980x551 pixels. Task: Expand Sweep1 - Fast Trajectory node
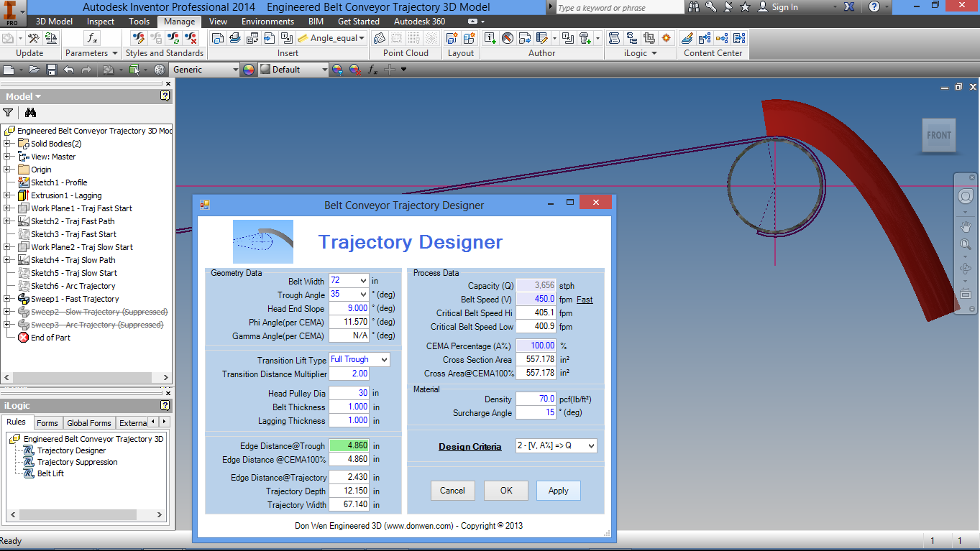pos(7,299)
